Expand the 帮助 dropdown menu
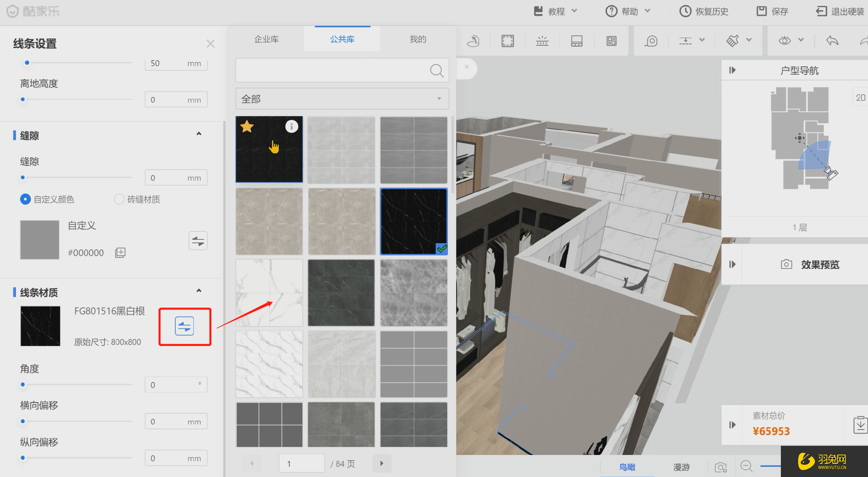 647,11
